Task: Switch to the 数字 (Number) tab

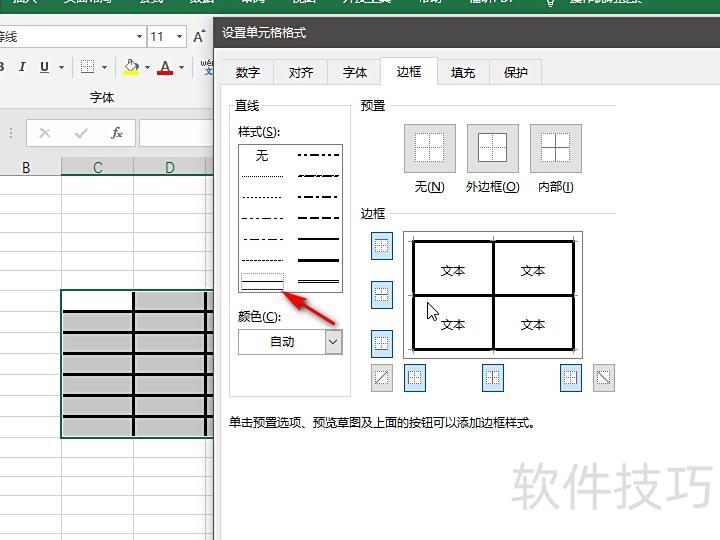Action: [x=248, y=72]
